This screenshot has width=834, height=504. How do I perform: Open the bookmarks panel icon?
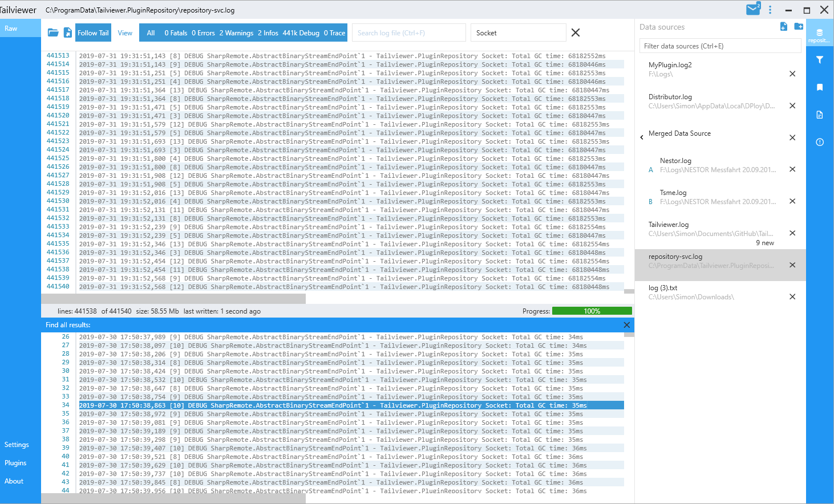820,87
